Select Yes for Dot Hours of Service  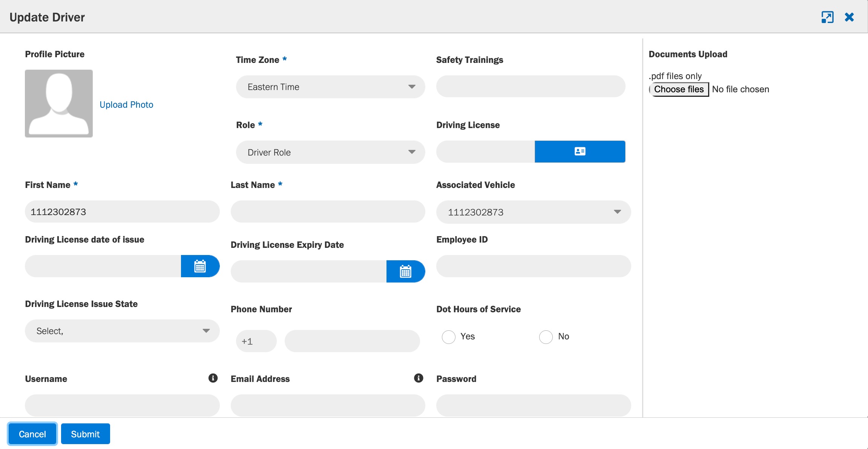point(449,337)
